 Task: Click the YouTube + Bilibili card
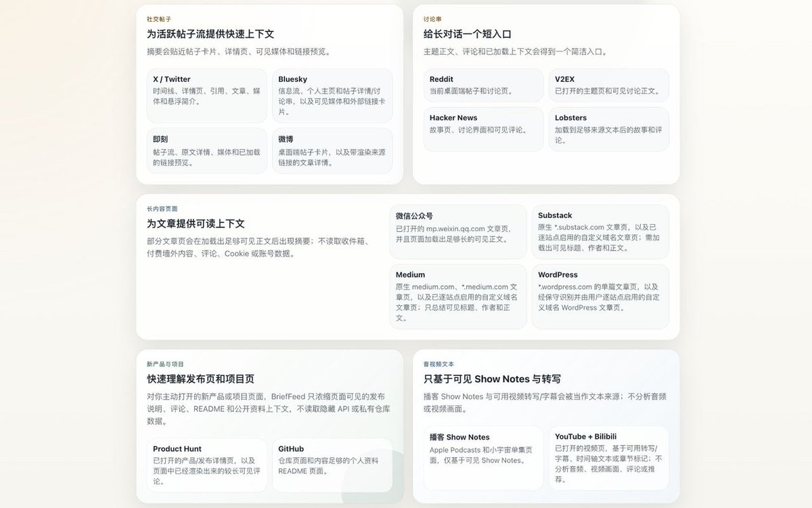click(x=609, y=458)
